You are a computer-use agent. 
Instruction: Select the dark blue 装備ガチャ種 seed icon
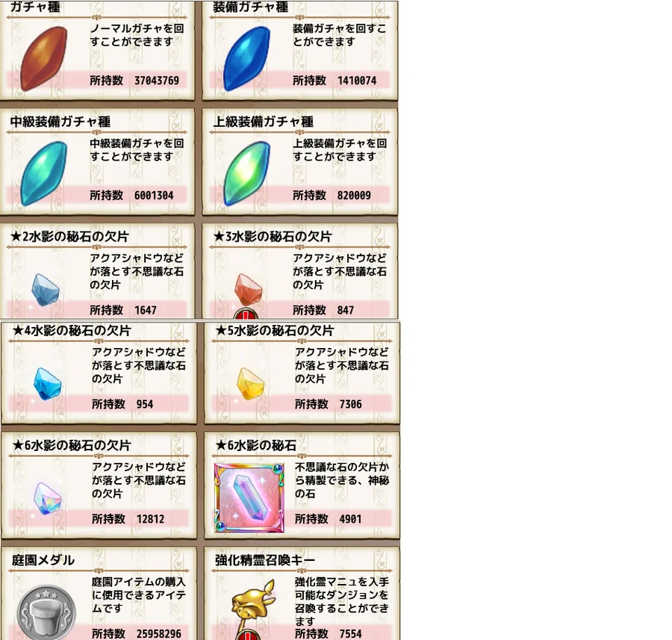246,58
